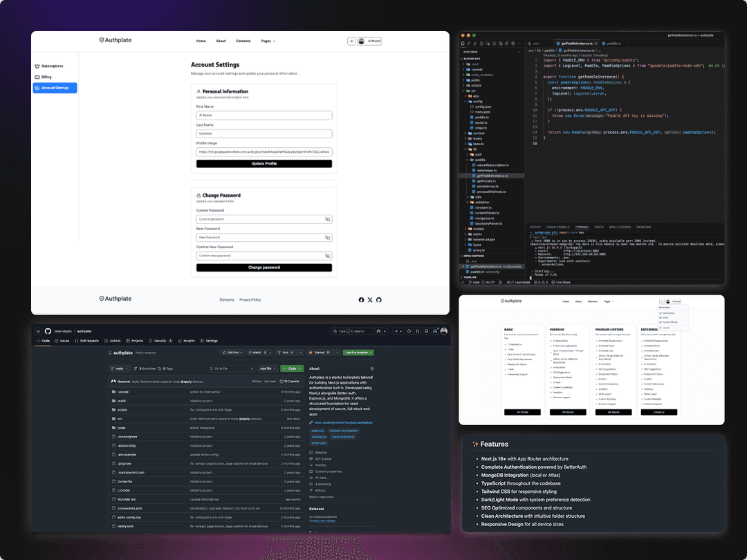The width and height of the screenshot is (747, 560).
Task: Switch to the Pull requests tab
Action: pyautogui.click(x=89, y=340)
